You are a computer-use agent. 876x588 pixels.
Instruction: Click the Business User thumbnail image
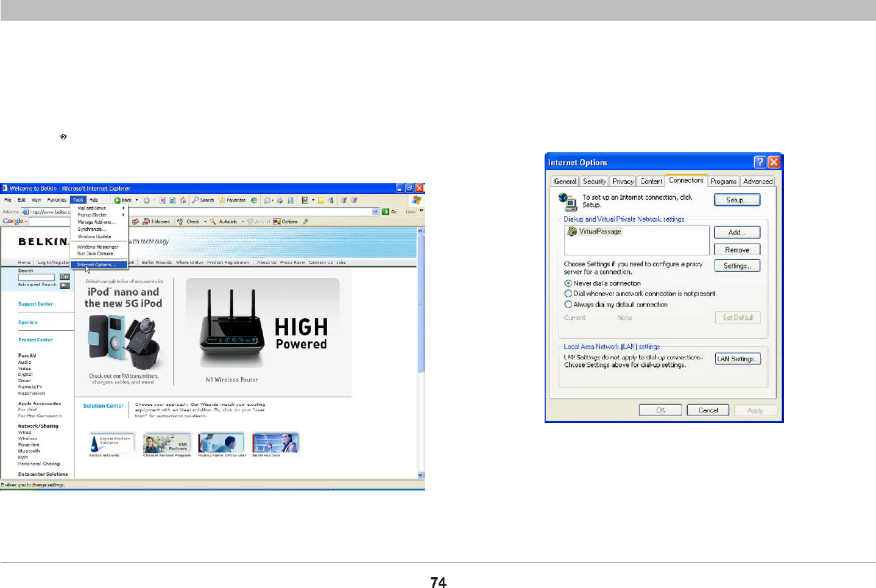point(275,442)
